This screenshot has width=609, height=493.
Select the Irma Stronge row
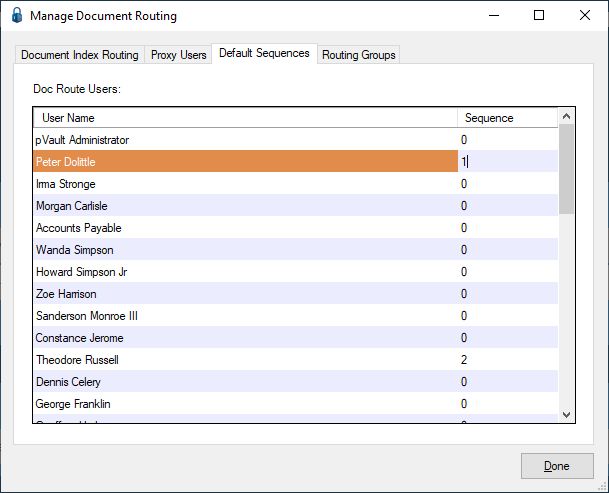296,183
